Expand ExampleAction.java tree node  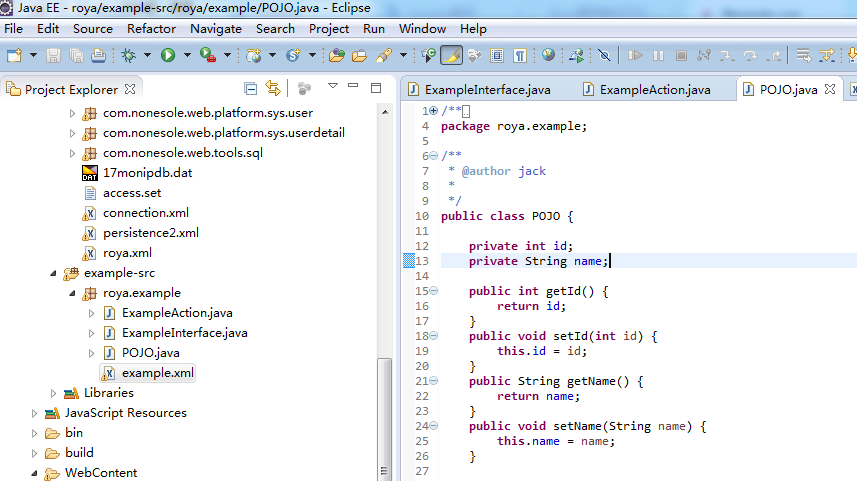pos(91,313)
